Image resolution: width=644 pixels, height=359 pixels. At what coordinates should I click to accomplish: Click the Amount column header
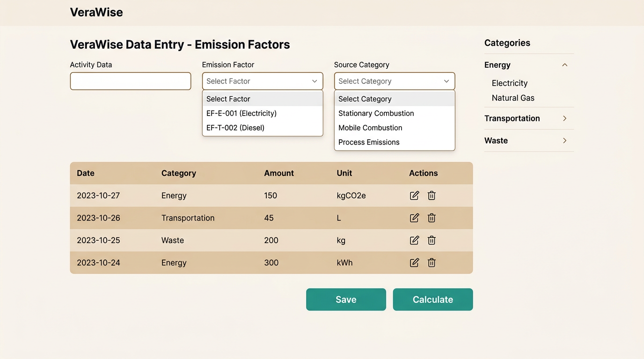[x=279, y=173]
